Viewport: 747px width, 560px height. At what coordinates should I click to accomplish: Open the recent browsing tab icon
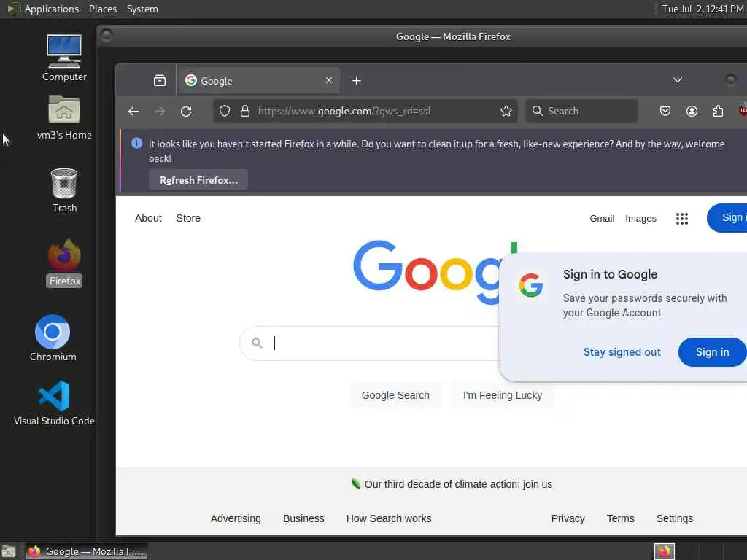pyautogui.click(x=160, y=80)
